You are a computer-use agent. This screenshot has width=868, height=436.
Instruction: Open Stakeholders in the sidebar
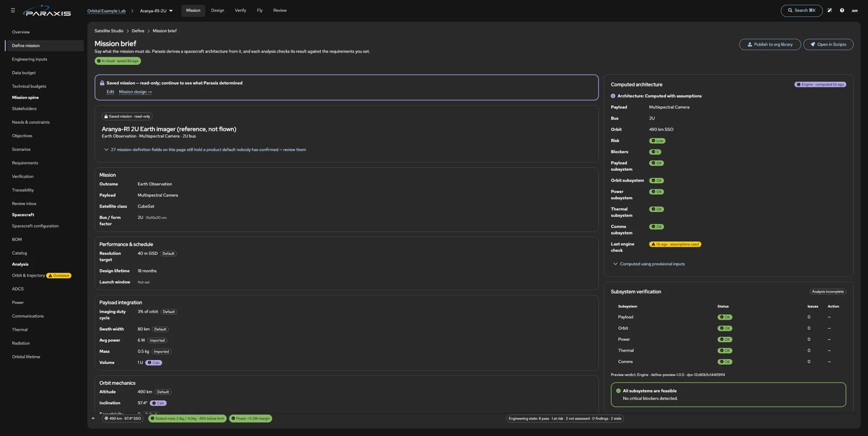pyautogui.click(x=45, y=109)
